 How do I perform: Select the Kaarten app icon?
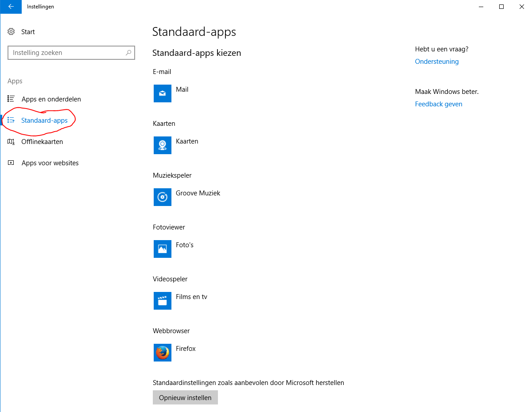pyautogui.click(x=162, y=145)
